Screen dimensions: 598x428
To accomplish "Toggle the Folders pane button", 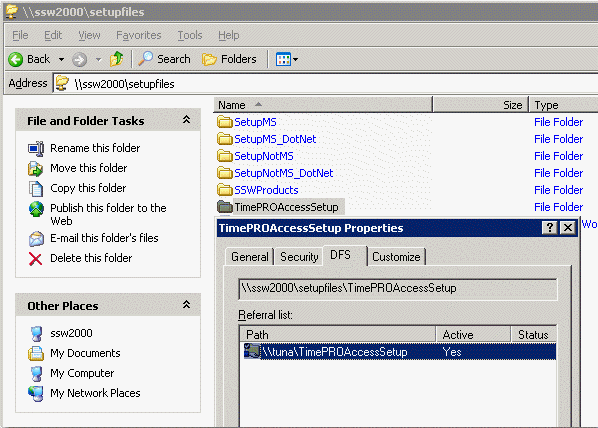I will point(229,59).
